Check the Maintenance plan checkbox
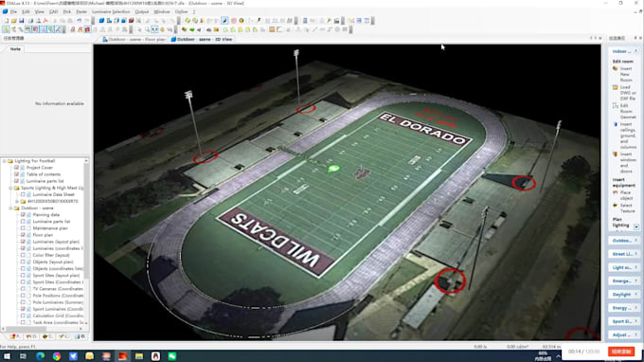Viewport: 644px width, 362px height. pyautogui.click(x=23, y=228)
